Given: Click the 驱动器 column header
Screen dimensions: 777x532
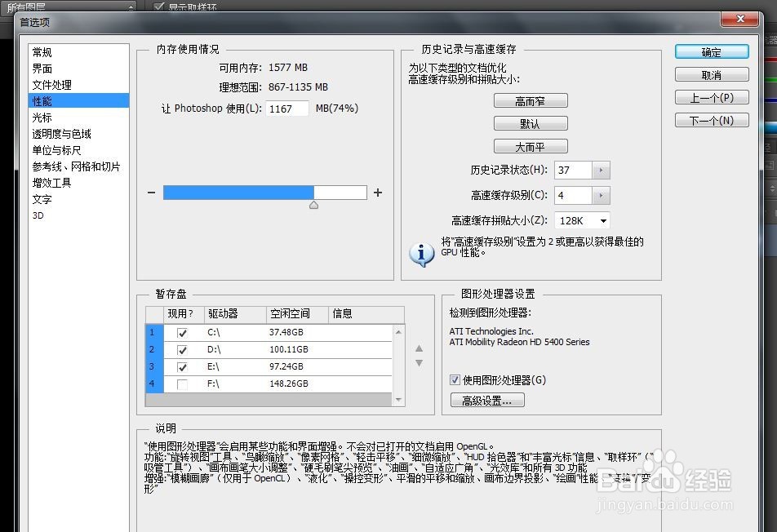Looking at the screenshot, I should point(235,313).
